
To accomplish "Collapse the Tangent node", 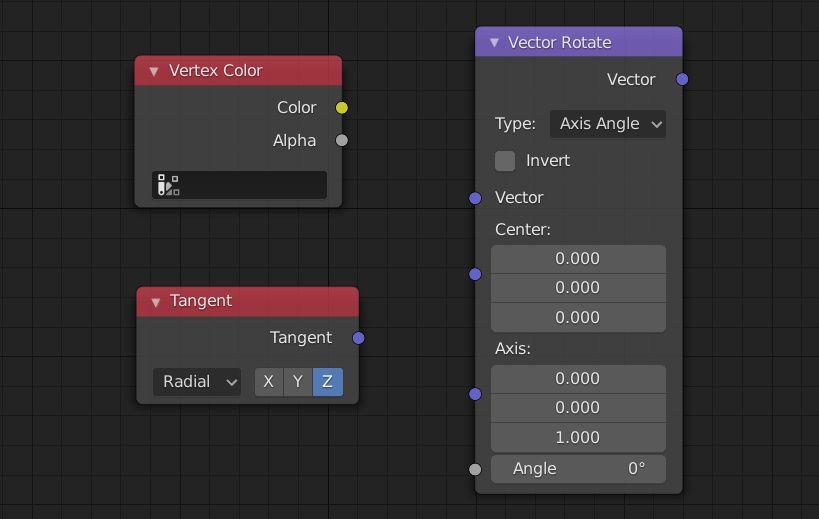I will (155, 301).
